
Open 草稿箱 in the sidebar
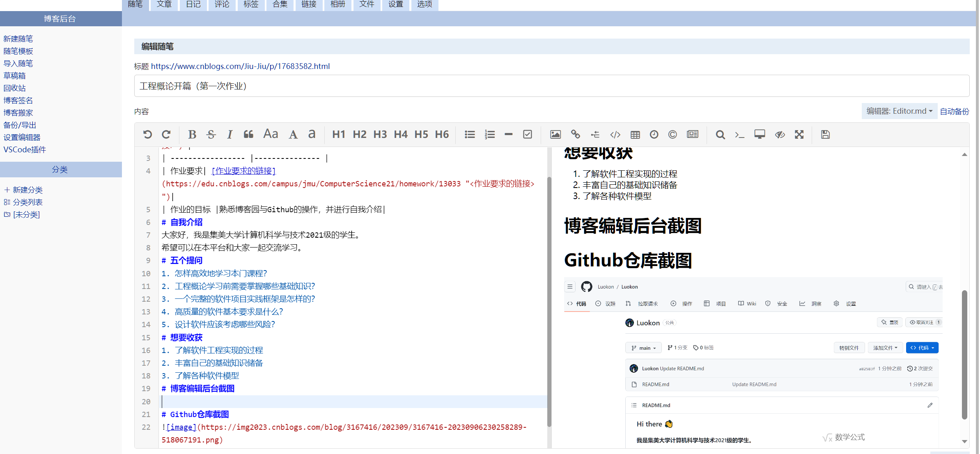(x=15, y=76)
